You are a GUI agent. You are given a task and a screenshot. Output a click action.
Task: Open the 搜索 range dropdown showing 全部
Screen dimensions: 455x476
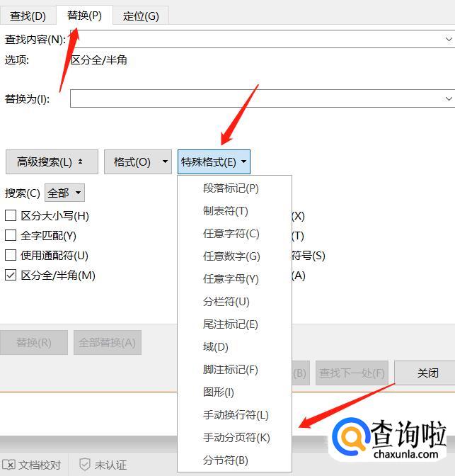click(64, 193)
